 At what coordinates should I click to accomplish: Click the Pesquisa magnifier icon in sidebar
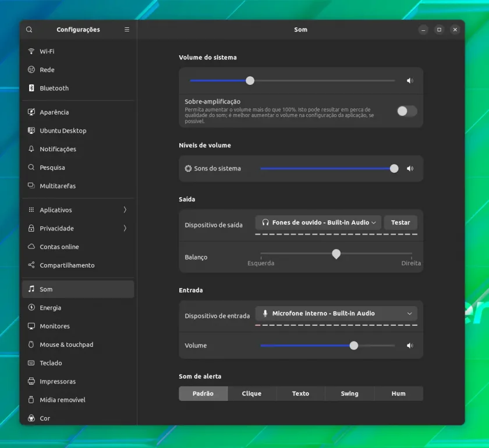point(31,167)
